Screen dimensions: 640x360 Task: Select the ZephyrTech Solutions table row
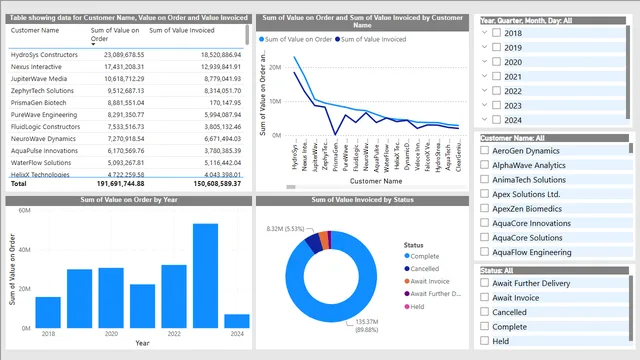126,91
